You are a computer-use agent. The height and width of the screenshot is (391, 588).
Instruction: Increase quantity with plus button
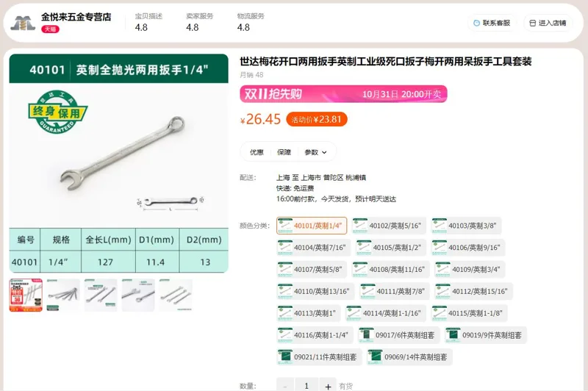[328, 385]
